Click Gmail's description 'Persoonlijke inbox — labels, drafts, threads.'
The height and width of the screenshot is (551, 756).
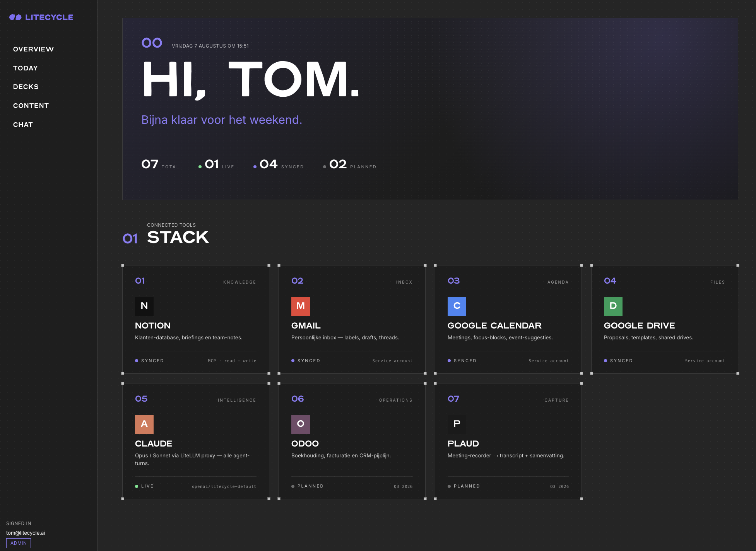[345, 337]
